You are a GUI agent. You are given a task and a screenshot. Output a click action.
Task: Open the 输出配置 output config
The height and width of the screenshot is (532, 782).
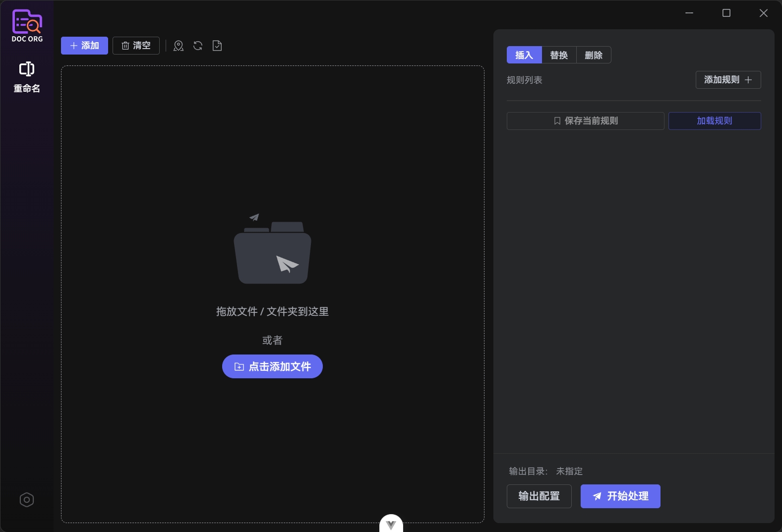(x=539, y=496)
